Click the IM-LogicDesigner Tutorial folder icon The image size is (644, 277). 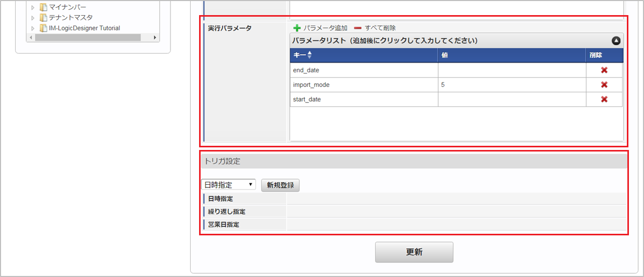click(44, 28)
